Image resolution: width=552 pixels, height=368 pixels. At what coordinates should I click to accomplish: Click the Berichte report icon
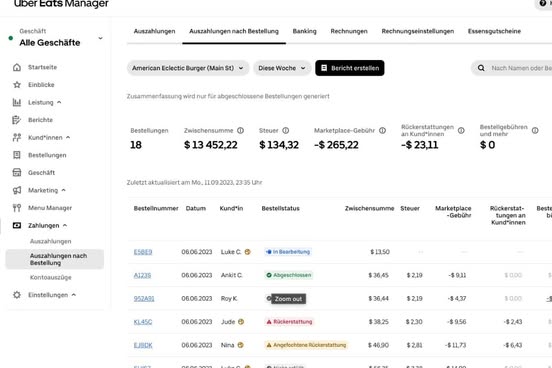(17, 120)
